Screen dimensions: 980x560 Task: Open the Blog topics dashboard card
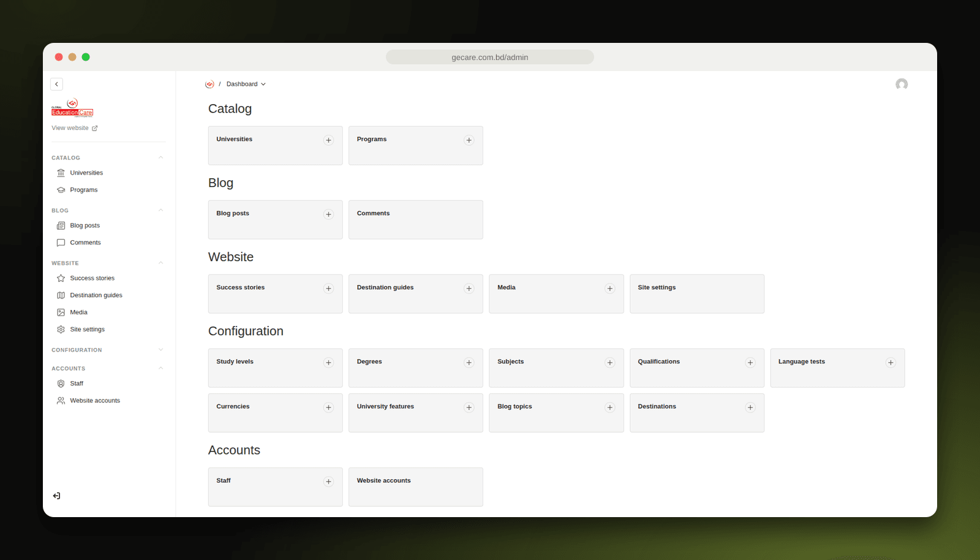(556, 412)
